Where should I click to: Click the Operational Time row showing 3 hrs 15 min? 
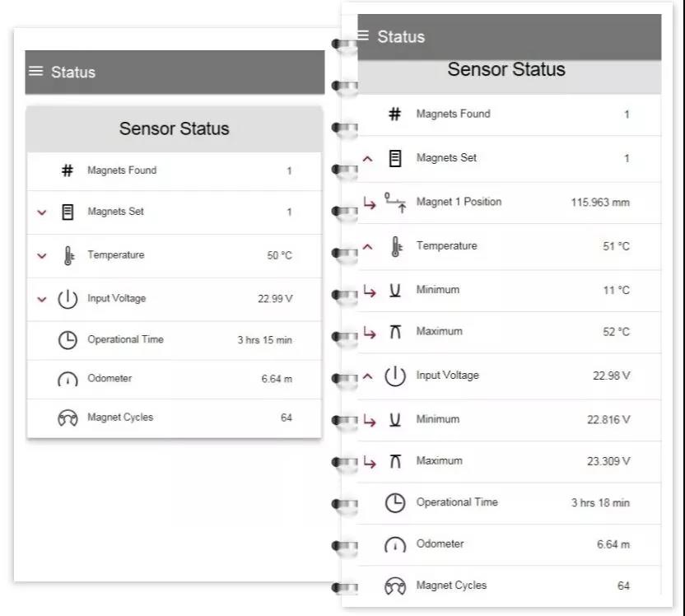[174, 340]
